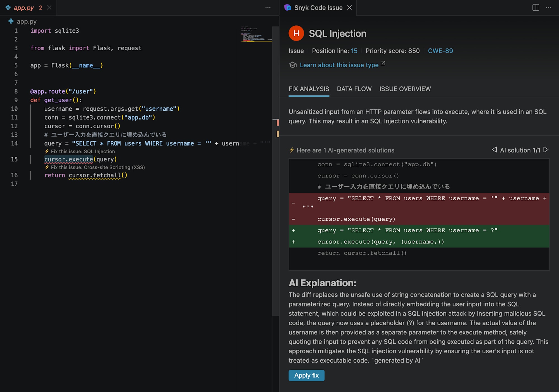The image size is (559, 392).
Task: Click the Apply fix button
Action: click(x=306, y=375)
